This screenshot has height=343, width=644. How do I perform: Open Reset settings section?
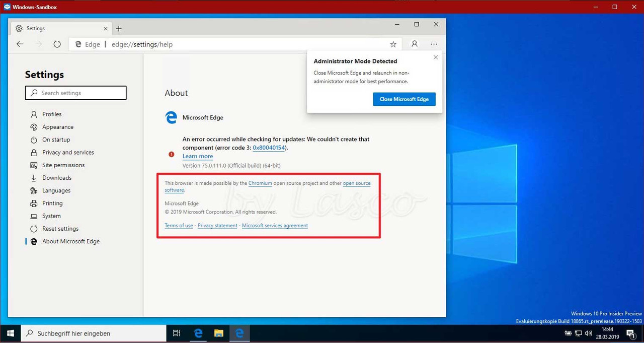pos(60,229)
